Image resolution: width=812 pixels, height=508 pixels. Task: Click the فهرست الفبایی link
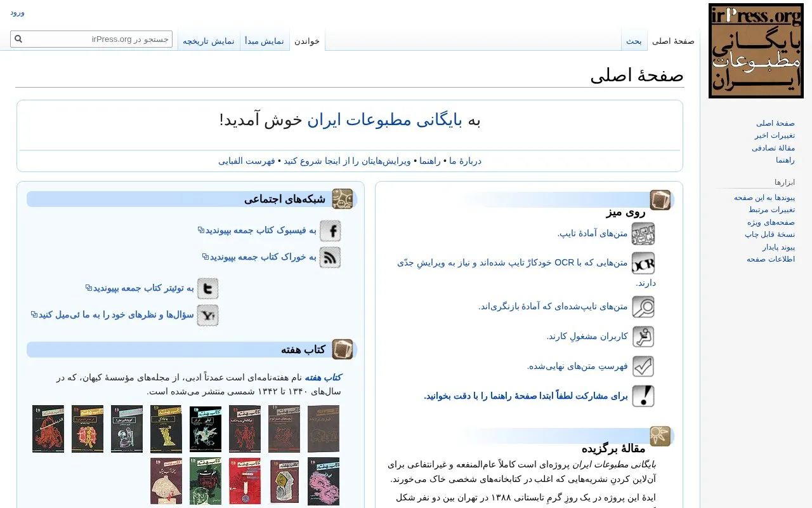pos(247,161)
